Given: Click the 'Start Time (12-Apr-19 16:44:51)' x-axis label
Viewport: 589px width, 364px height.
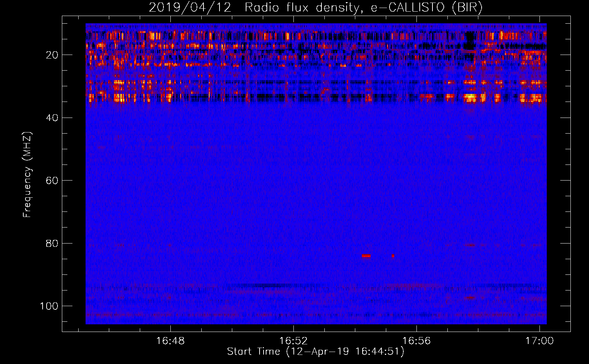Looking at the screenshot, I should [316, 352].
